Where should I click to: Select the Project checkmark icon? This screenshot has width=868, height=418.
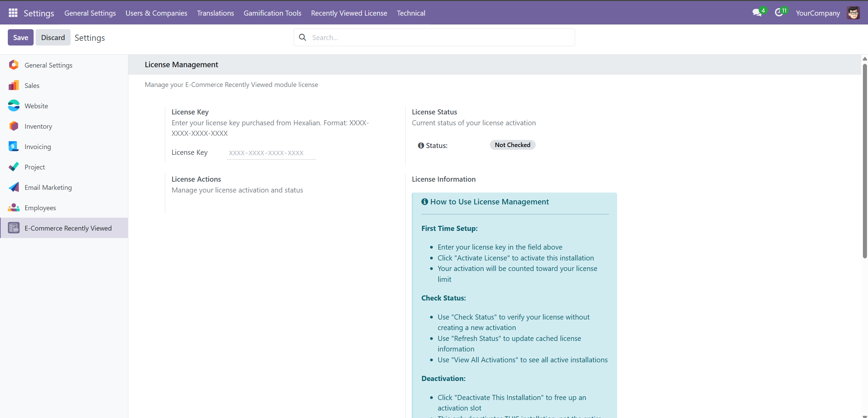pos(13,167)
